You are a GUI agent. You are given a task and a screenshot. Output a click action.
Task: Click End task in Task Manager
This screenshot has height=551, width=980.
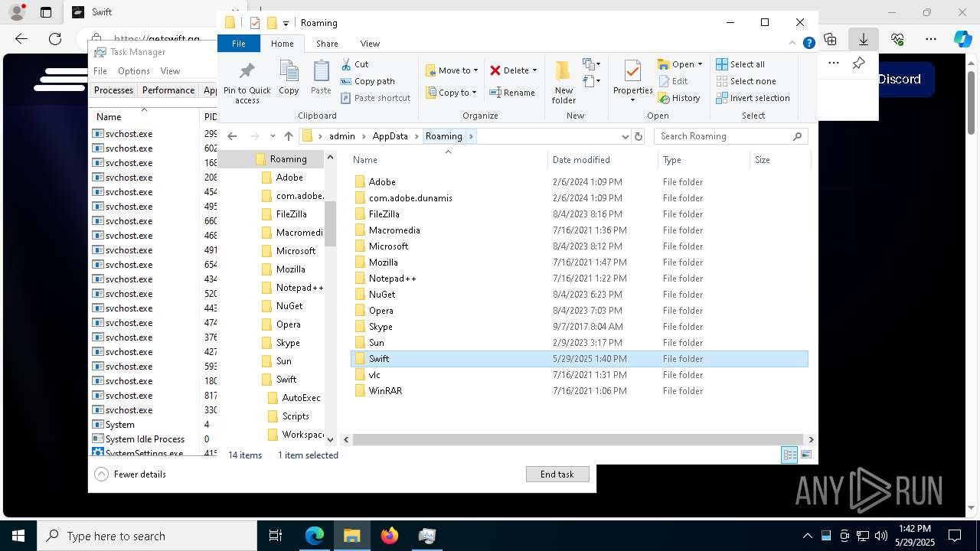click(557, 474)
